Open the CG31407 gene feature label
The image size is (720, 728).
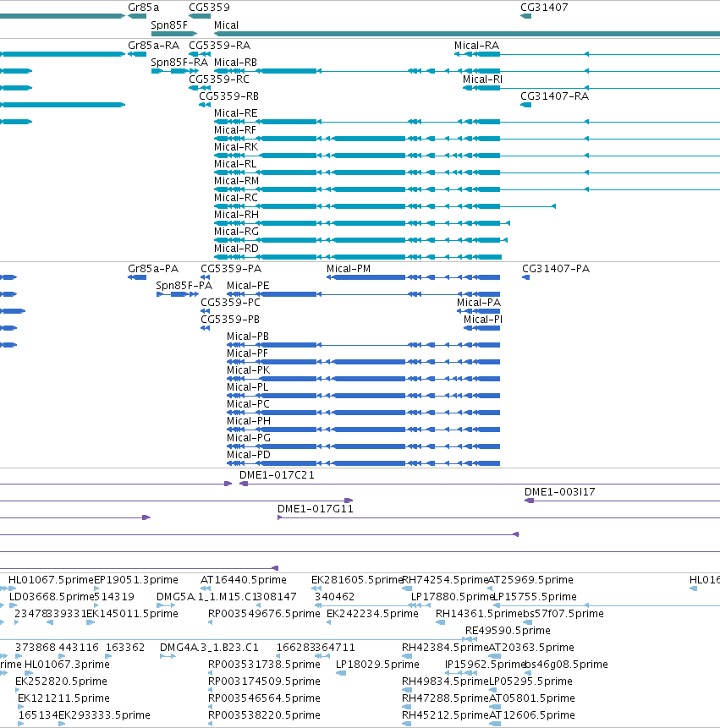pyautogui.click(x=544, y=8)
